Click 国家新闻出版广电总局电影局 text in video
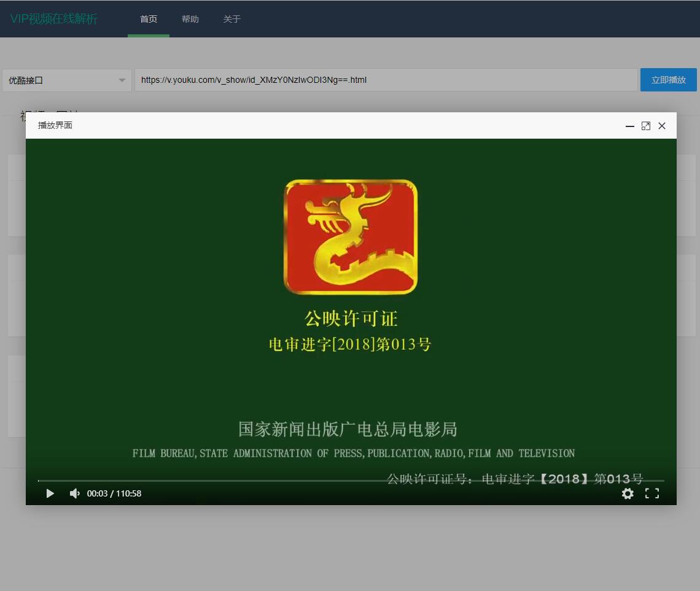The image size is (700, 591). pyautogui.click(x=348, y=429)
